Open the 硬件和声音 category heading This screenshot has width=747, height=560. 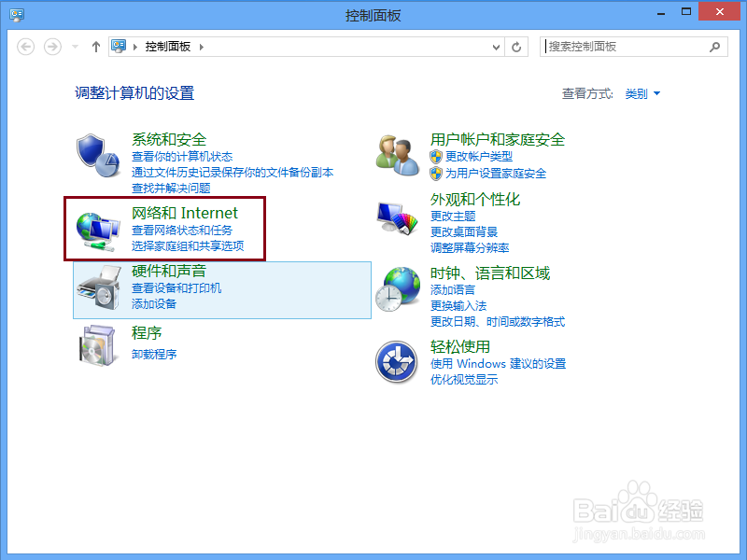coord(169,271)
